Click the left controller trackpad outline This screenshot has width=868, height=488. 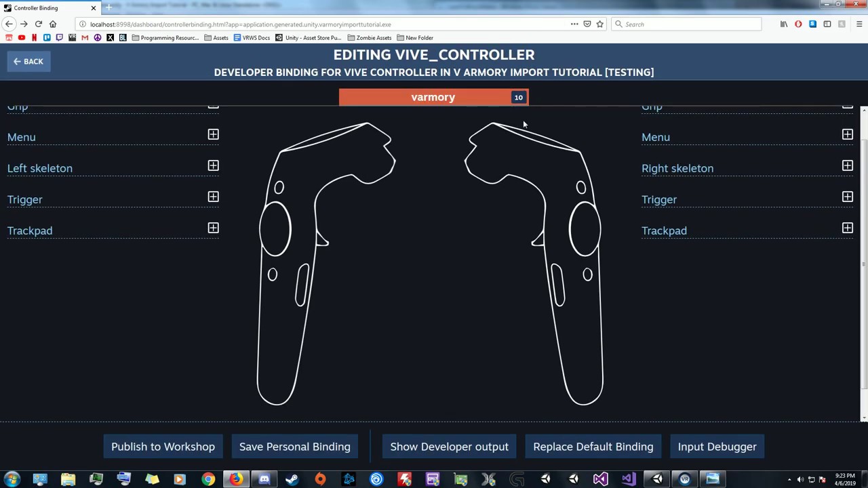click(275, 229)
